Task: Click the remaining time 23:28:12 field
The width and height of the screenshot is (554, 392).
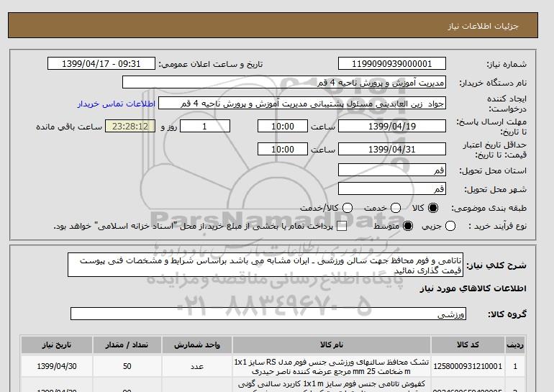Action: tap(130, 126)
